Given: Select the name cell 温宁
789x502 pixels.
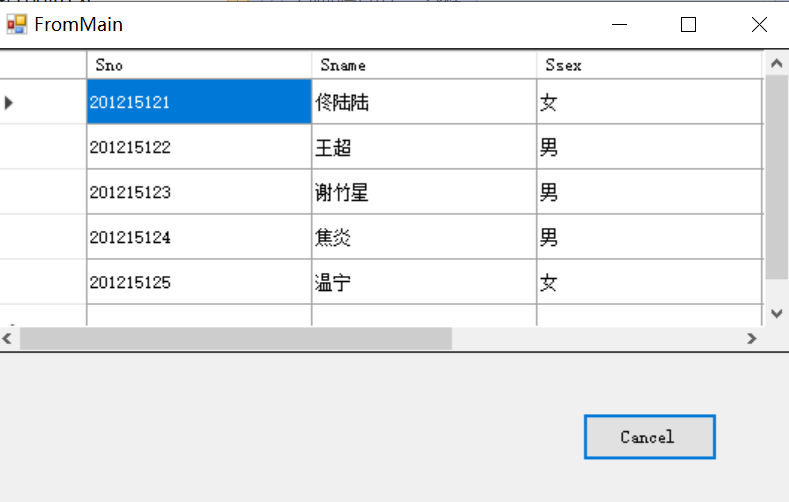Looking at the screenshot, I should pos(424,282).
